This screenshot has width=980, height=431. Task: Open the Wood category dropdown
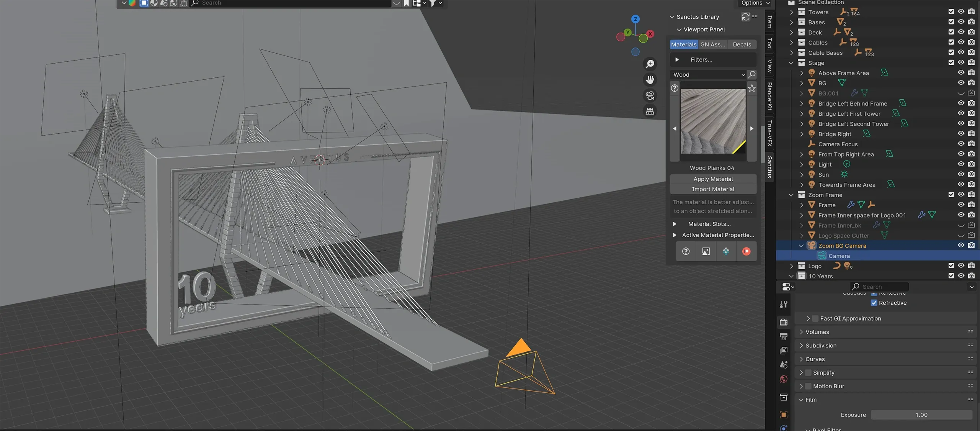pos(708,74)
